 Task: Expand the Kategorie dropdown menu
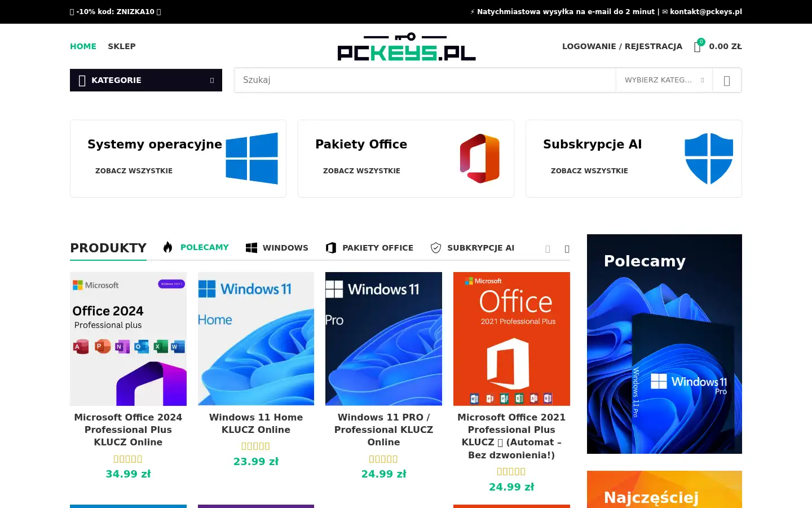click(x=212, y=80)
